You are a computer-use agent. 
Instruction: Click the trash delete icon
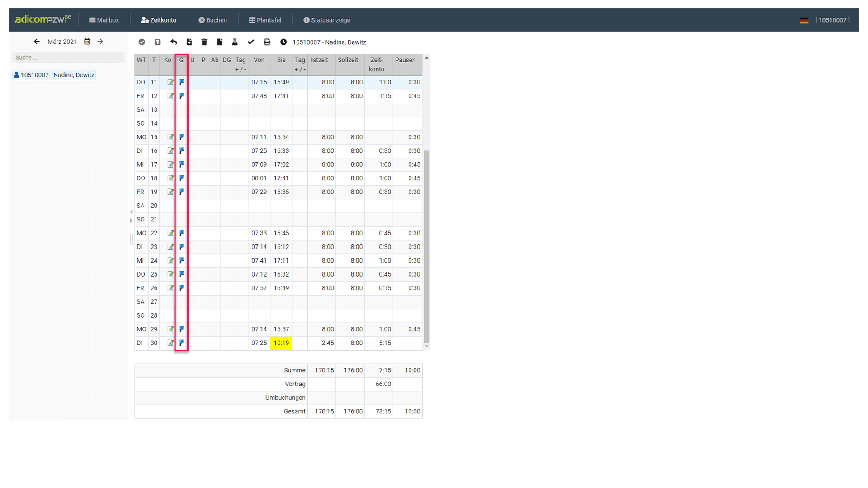click(204, 42)
